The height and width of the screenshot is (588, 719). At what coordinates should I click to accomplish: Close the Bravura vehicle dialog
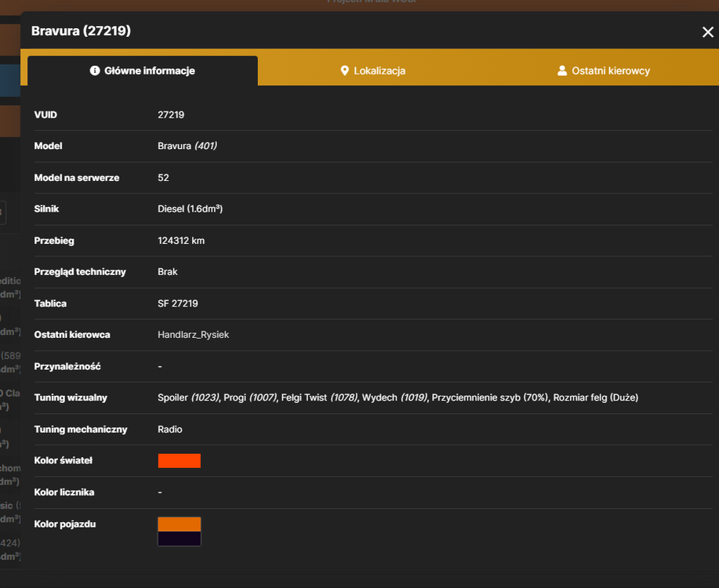tap(707, 31)
